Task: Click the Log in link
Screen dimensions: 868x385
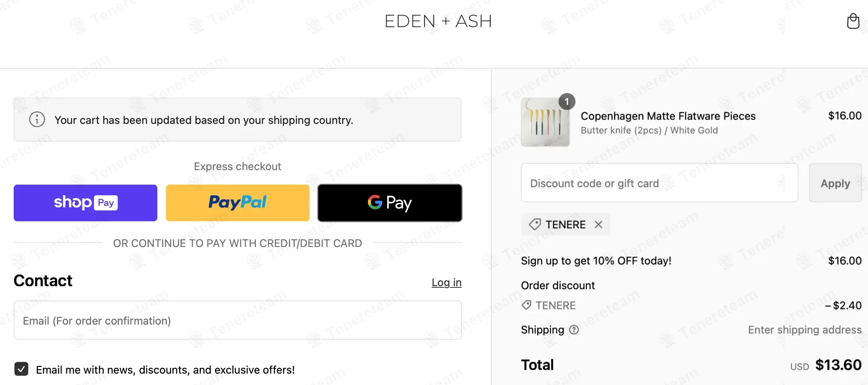Action: click(x=446, y=282)
